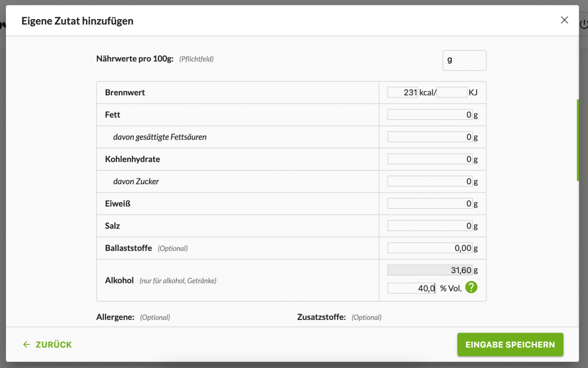Click the greyed Alkohol grams field
This screenshot has height=368, width=588.
tap(429, 270)
